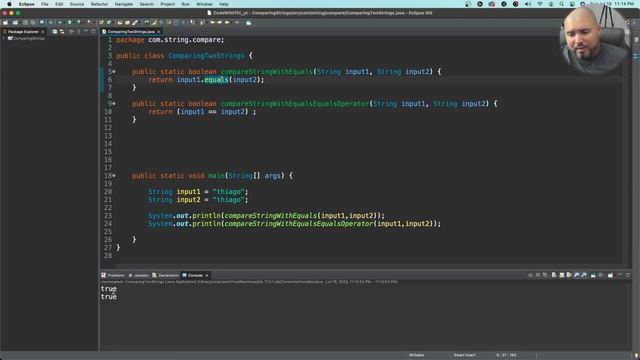Open Package Explorer view menu

pos(79,31)
